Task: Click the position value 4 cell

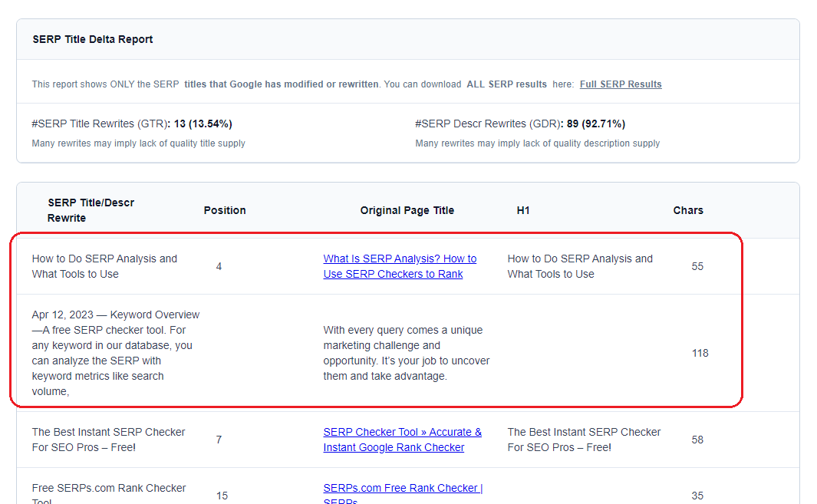Action: [219, 266]
